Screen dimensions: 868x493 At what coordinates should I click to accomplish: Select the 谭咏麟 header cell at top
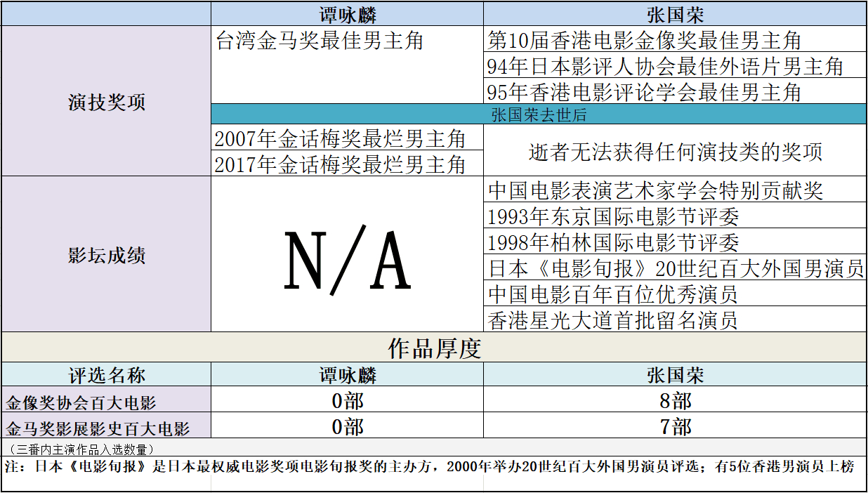coord(348,14)
